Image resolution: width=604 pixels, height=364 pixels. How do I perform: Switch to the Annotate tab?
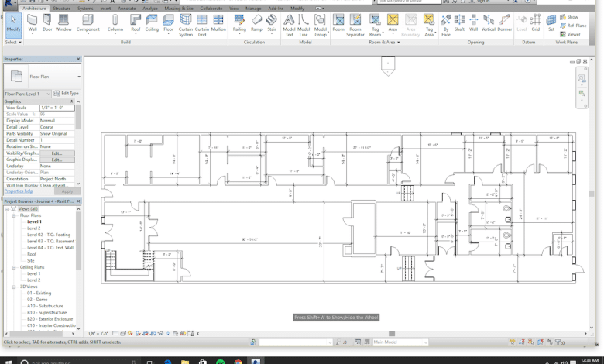click(127, 8)
